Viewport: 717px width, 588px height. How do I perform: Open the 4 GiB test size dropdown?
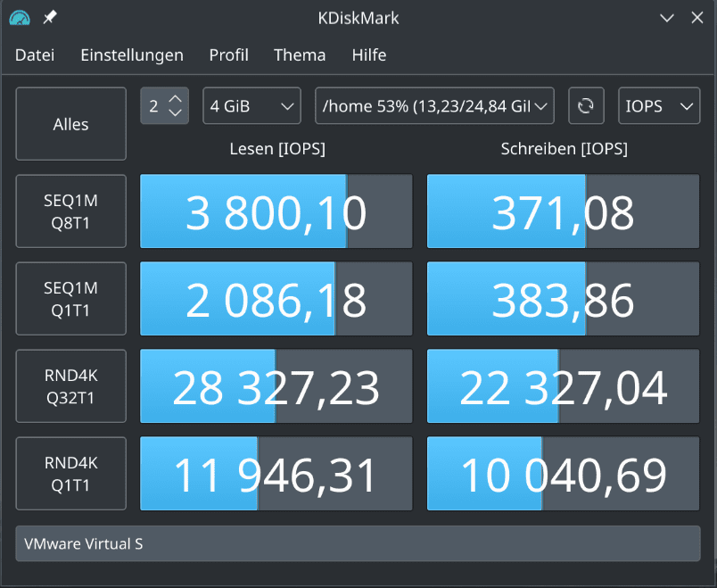tap(252, 105)
